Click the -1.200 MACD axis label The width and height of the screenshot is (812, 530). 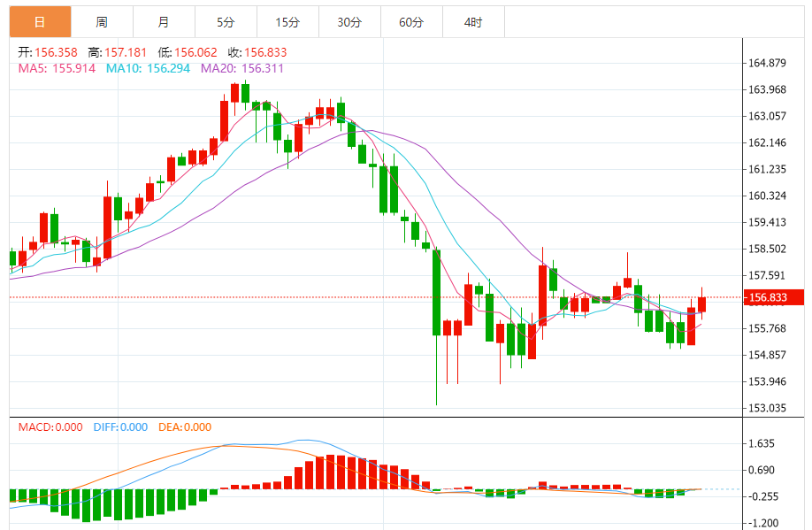coord(764,523)
